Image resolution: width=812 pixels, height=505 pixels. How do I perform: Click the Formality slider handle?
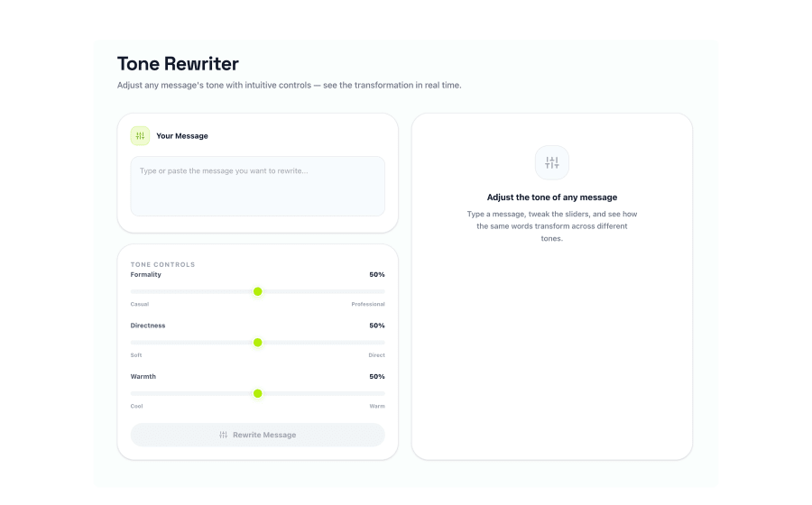pyautogui.click(x=257, y=292)
